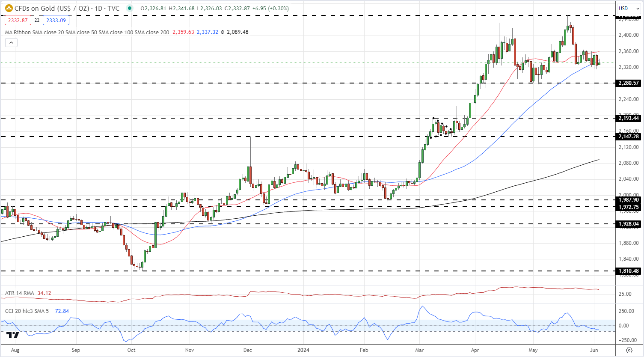Select the MA Ribbon indicator legend
The image size is (644, 357).
click(x=87, y=32)
